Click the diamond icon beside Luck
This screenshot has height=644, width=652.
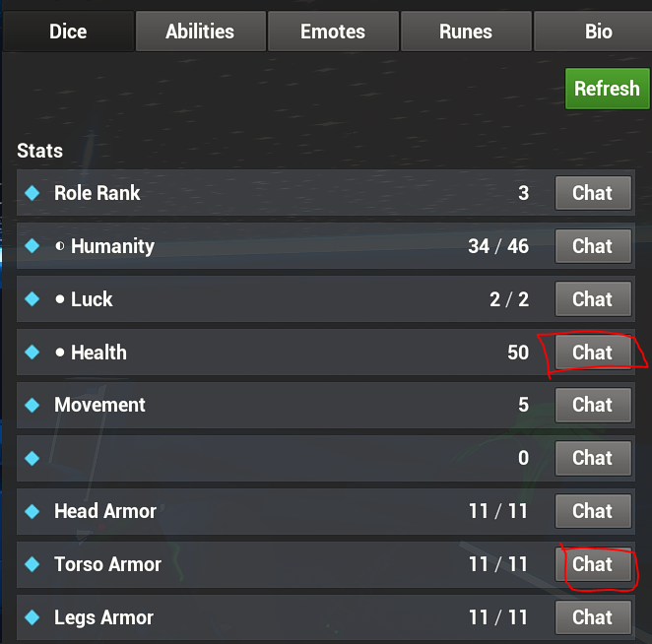coord(32,299)
